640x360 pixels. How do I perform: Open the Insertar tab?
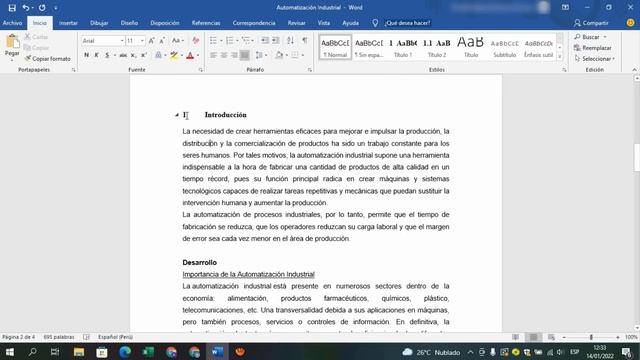68,23
